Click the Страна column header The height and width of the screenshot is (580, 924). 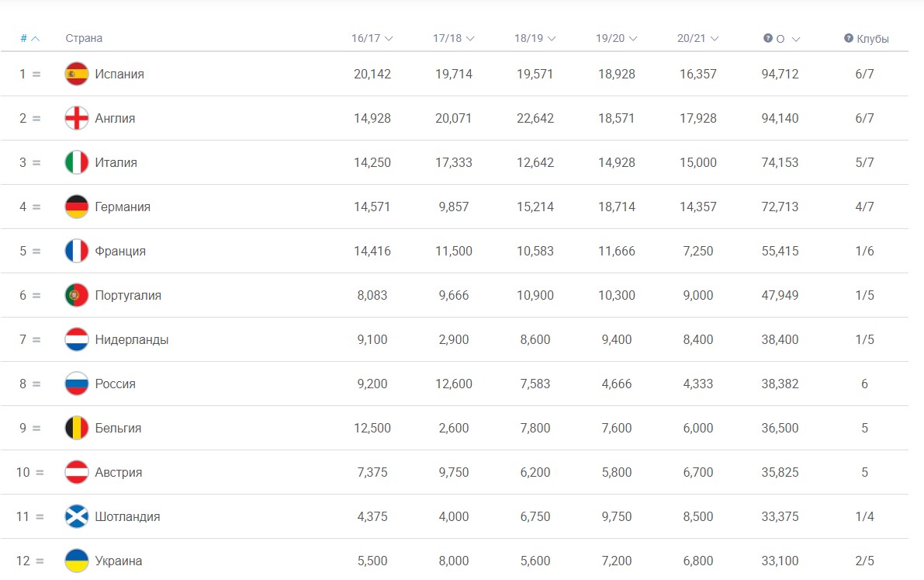[84, 38]
